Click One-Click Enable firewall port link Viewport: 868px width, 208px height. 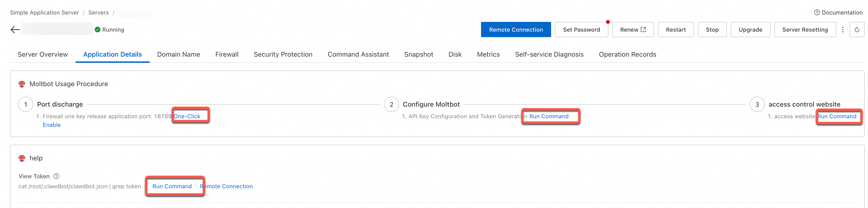coord(187,116)
